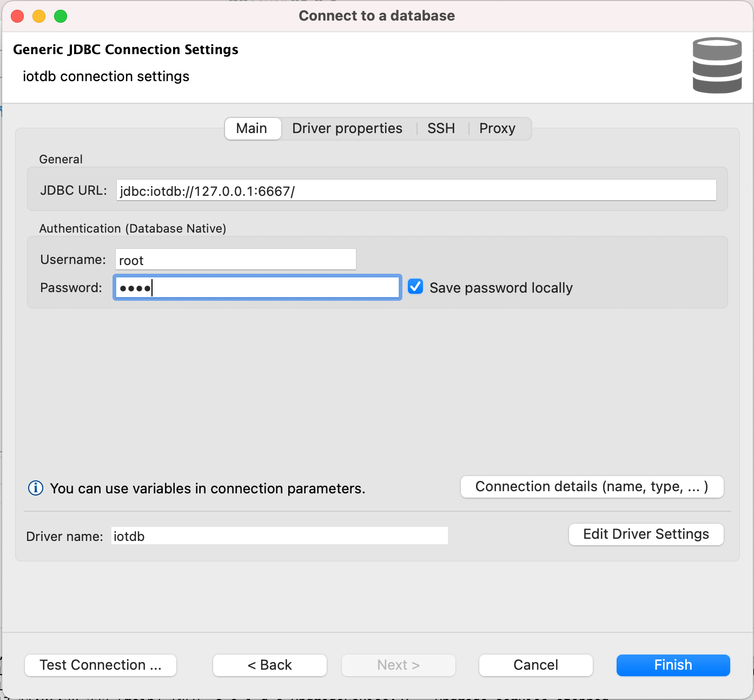This screenshot has height=700, width=754.
Task: Open the Driver properties tab
Action: pyautogui.click(x=347, y=129)
